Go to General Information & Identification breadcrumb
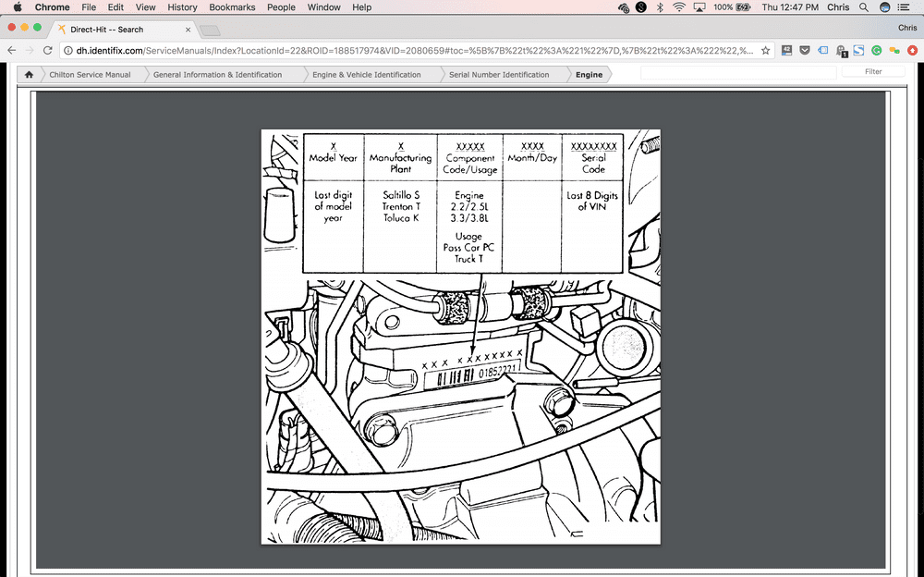Viewport: 924px width, 577px height. pyautogui.click(x=217, y=75)
